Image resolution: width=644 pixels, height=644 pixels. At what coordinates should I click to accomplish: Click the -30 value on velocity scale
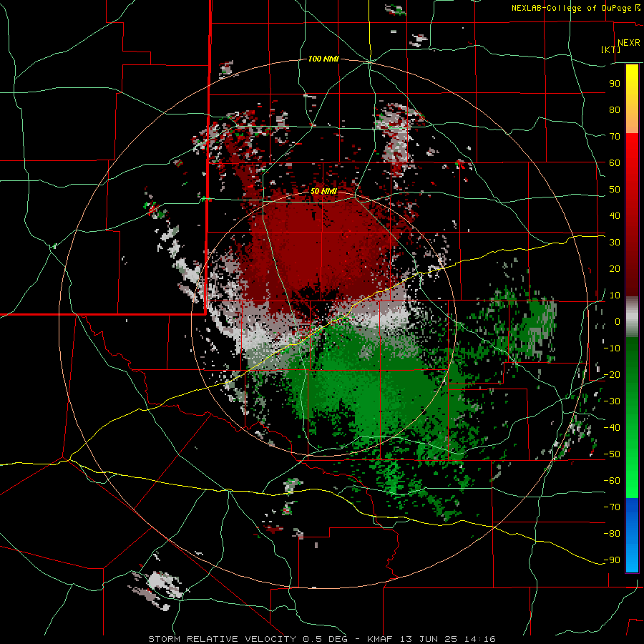tap(612, 401)
